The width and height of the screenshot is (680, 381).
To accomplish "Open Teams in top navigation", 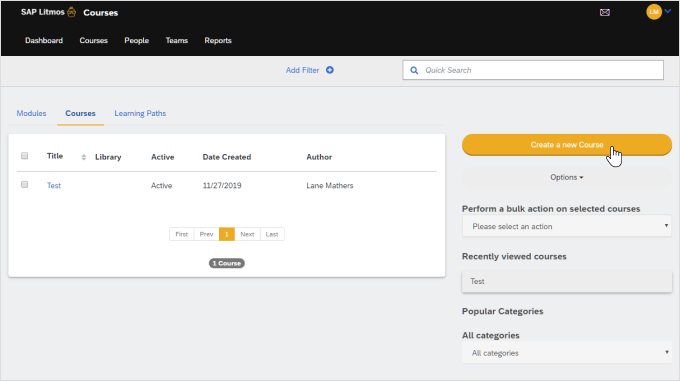I will point(177,40).
